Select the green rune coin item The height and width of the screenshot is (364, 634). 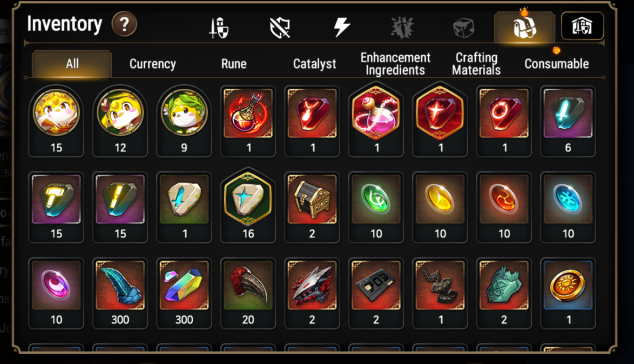pyautogui.click(x=376, y=207)
